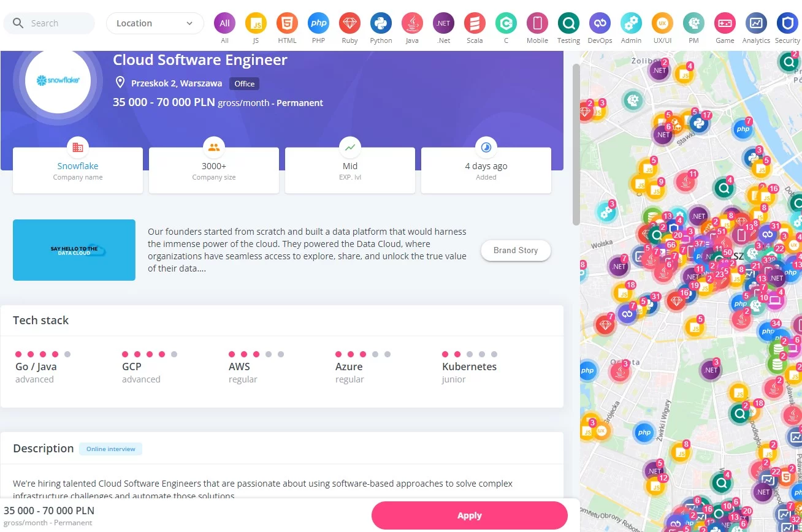Select the Ruby category filter

click(x=349, y=23)
